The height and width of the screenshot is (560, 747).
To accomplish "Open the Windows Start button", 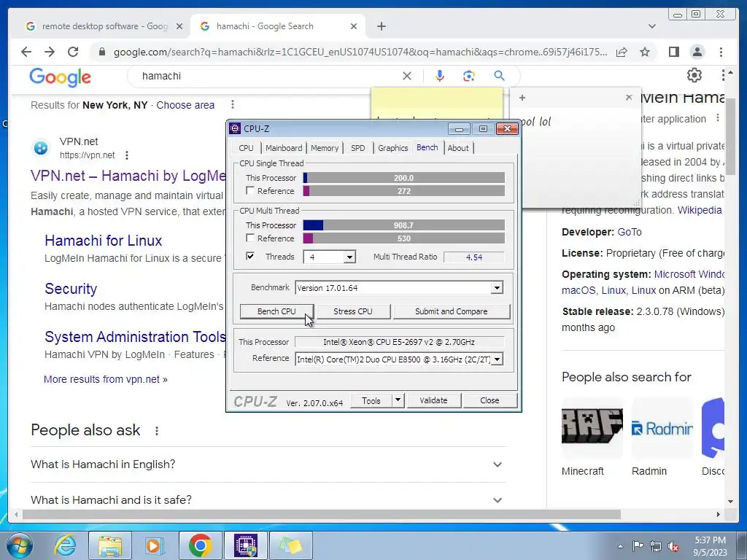I will 20,545.
